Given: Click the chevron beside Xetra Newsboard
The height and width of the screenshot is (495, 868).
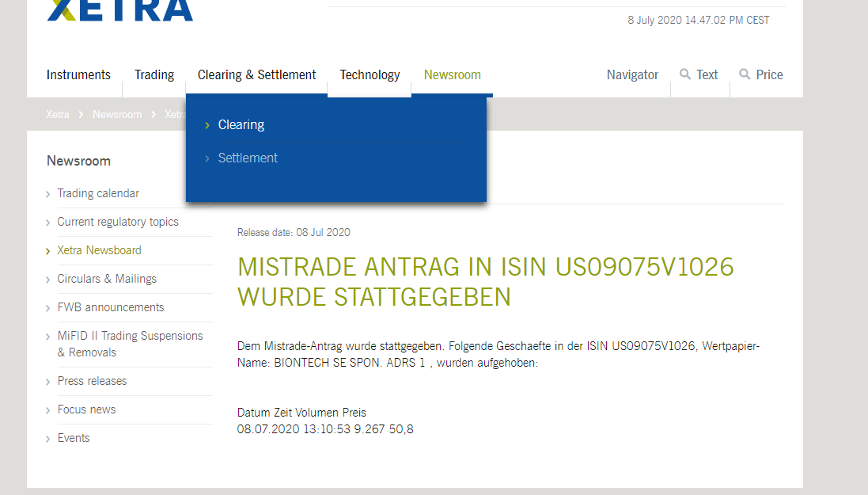Looking at the screenshot, I should [x=48, y=250].
